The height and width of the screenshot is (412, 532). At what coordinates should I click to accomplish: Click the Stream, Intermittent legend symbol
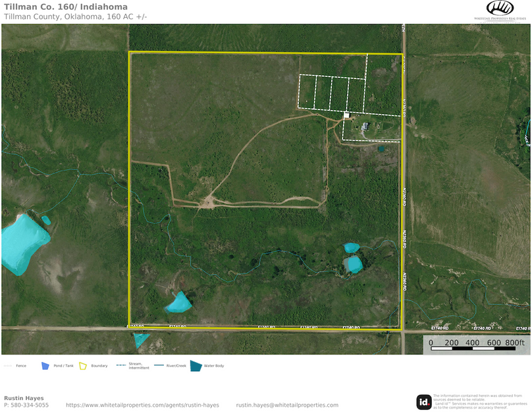pyautogui.click(x=120, y=365)
